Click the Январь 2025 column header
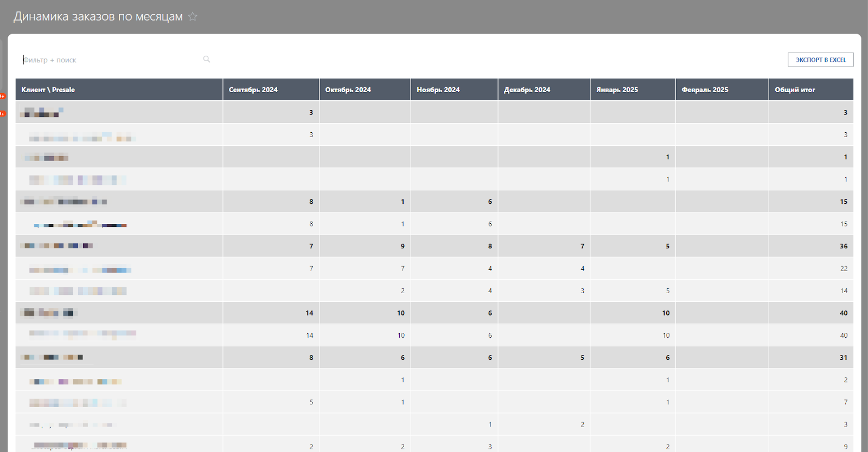Viewport: 868px width, 452px height. (x=617, y=90)
